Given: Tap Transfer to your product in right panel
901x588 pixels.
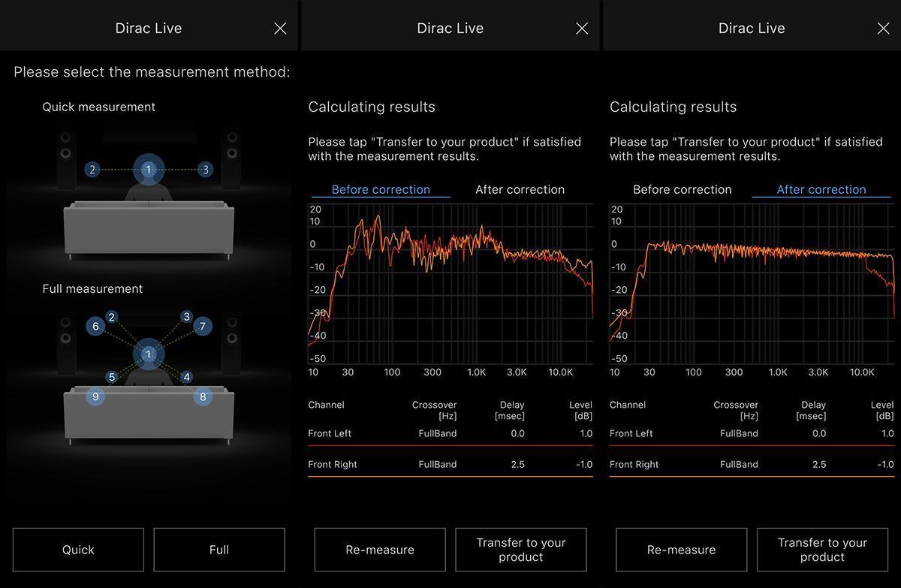Looking at the screenshot, I should pyautogui.click(x=822, y=550).
